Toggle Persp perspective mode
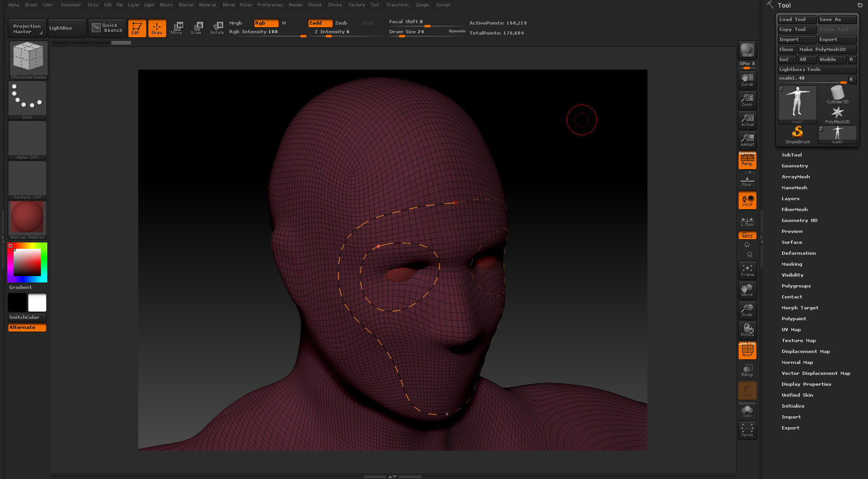Viewport: 868px width, 479px height. click(x=747, y=160)
